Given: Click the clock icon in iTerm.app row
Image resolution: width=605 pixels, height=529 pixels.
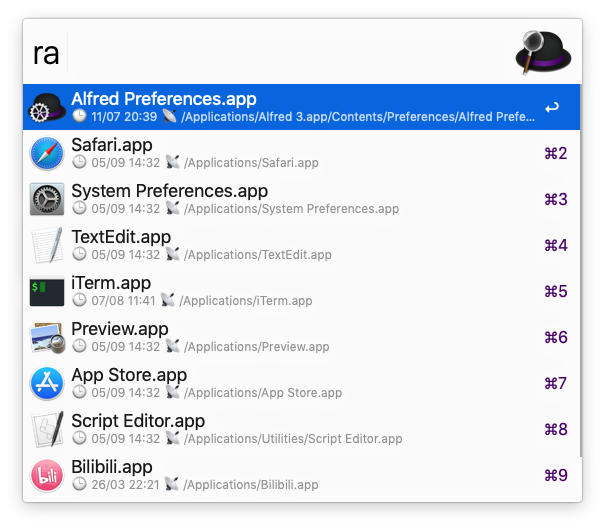Looking at the screenshot, I should coord(79,300).
